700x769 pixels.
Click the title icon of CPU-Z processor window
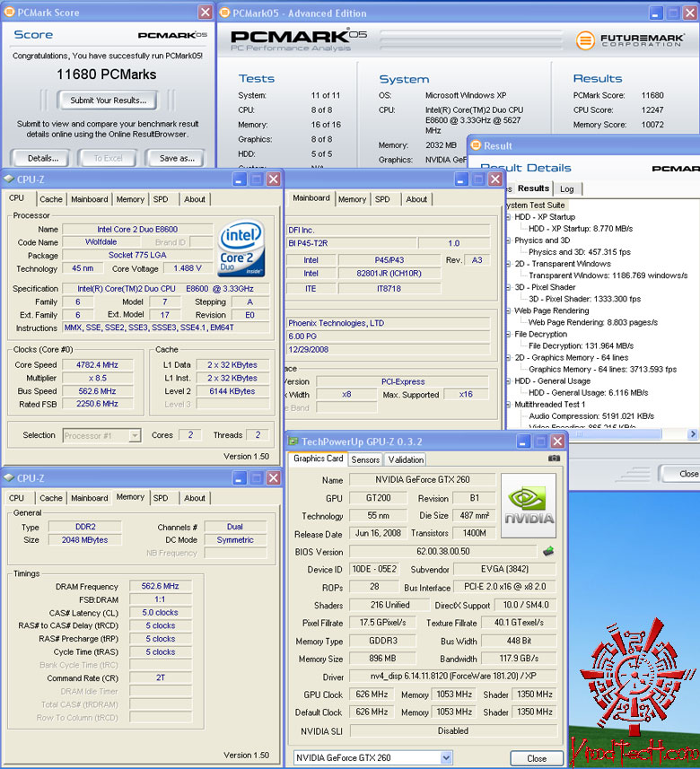9,179
